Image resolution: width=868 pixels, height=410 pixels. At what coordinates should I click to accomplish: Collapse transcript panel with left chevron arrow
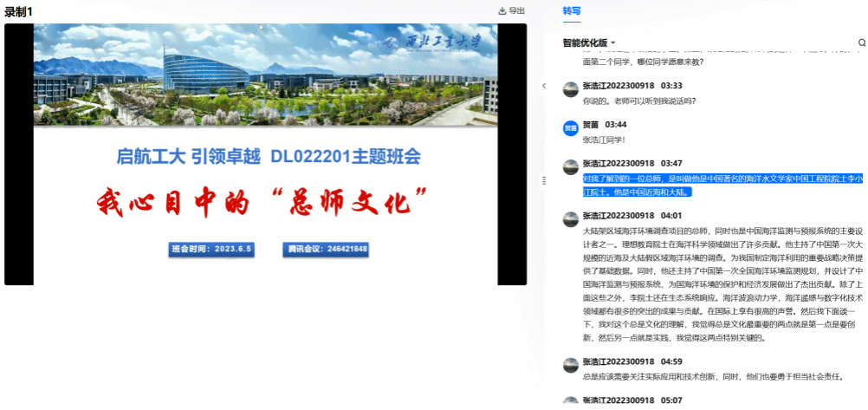[x=543, y=86]
